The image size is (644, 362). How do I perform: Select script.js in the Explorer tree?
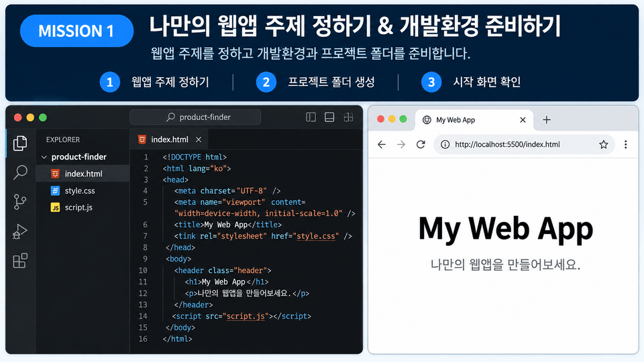pos(83,208)
